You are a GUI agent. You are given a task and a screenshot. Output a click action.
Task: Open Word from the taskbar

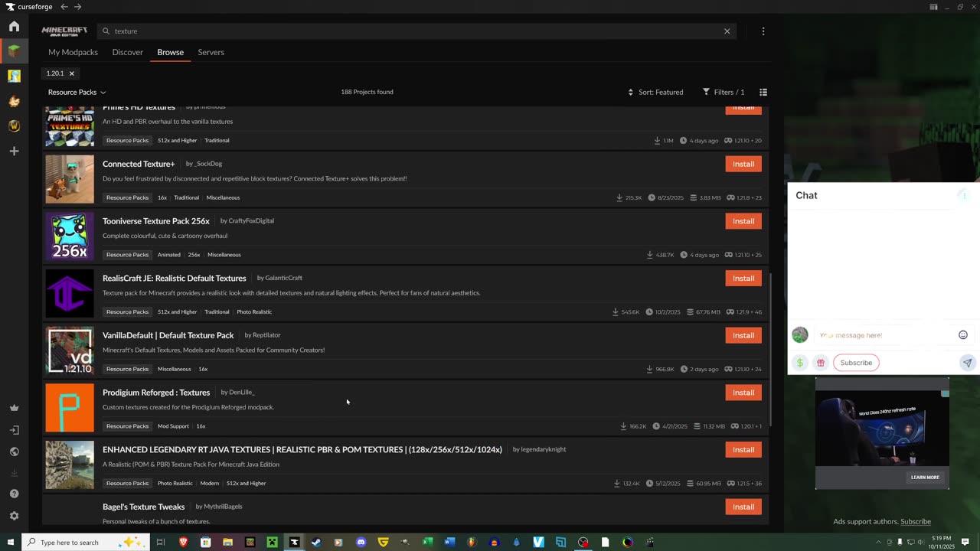pos(450,543)
